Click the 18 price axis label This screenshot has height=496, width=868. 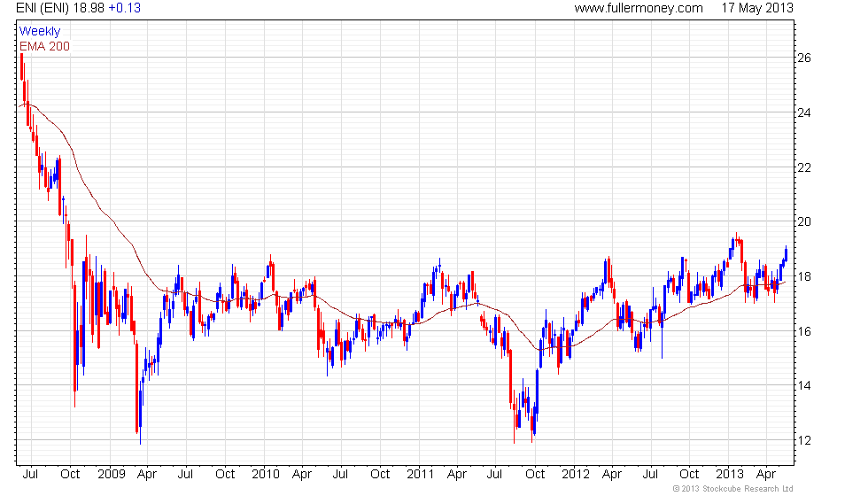(804, 276)
